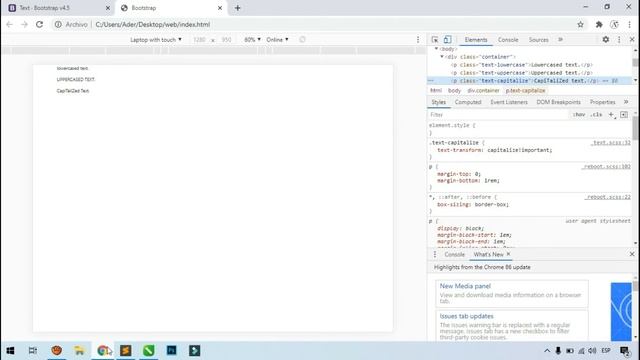Open the Event Listeners tab
This screenshot has height=360, width=640.
509,102
